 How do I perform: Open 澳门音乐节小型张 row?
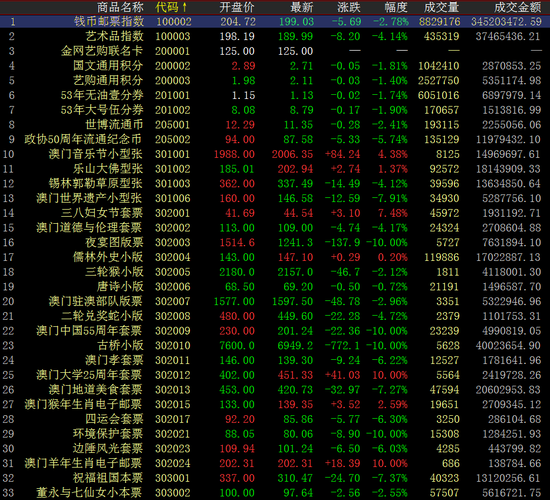click(275, 154)
